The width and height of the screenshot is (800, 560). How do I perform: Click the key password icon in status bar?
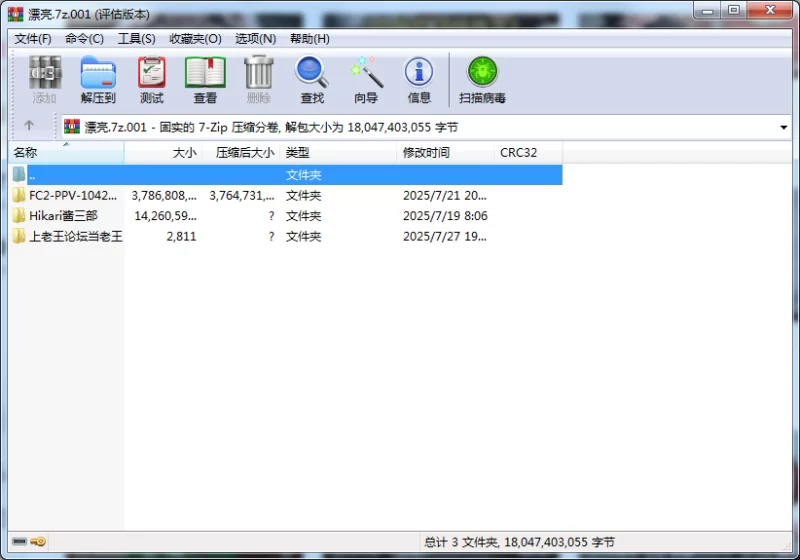[x=38, y=541]
